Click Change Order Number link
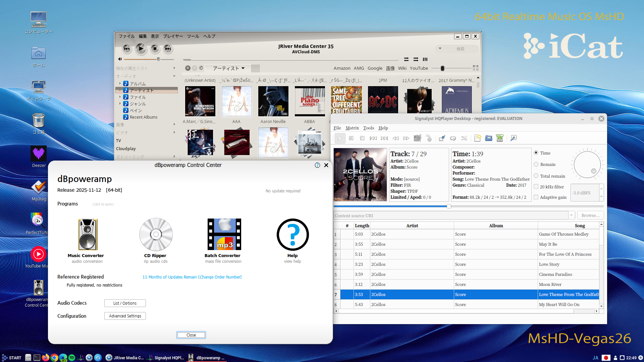 pyautogui.click(x=220, y=277)
